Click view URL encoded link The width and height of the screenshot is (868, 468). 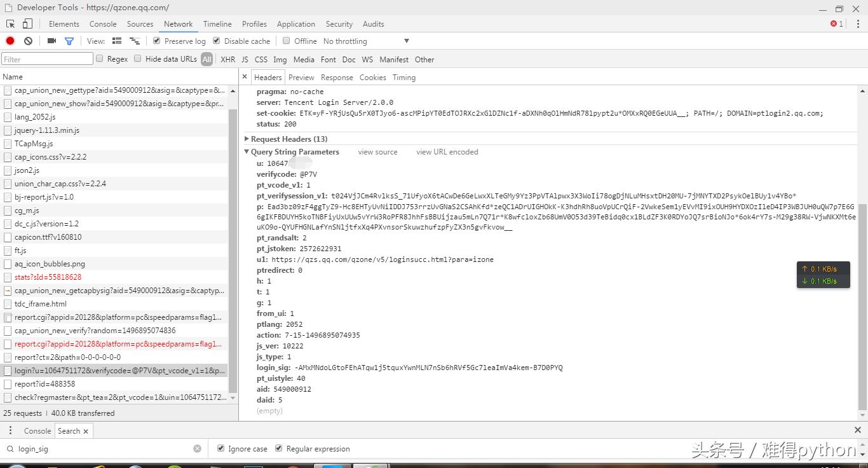(x=447, y=152)
